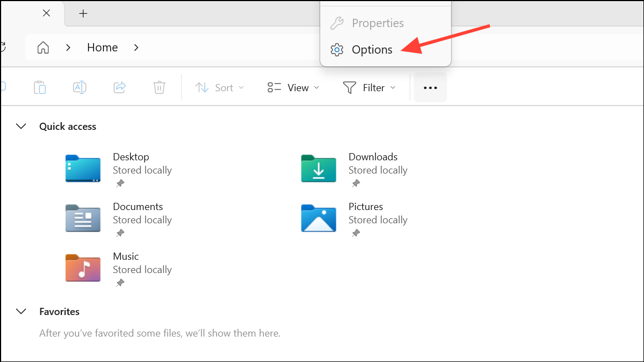Click Properties in the open menu
Image resolution: width=644 pixels, height=362 pixels.
378,23
